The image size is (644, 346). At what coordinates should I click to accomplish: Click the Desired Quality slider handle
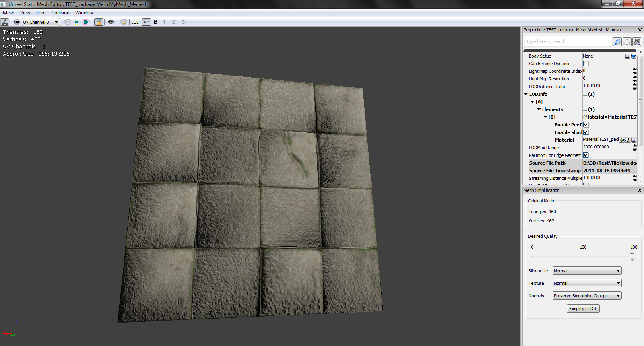pos(632,257)
